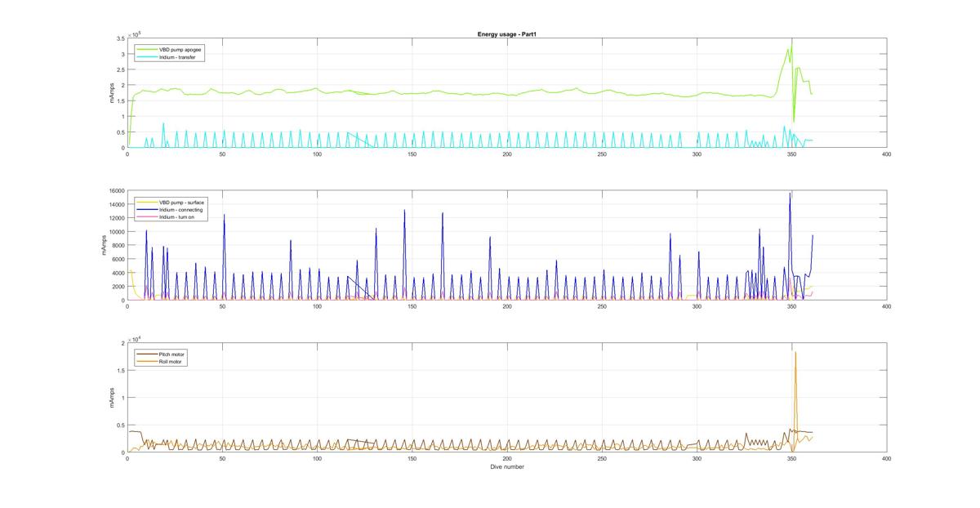Click the Iridium - connecting highest peak near dive 350
This screenshot has width=980, height=508.
click(x=790, y=193)
